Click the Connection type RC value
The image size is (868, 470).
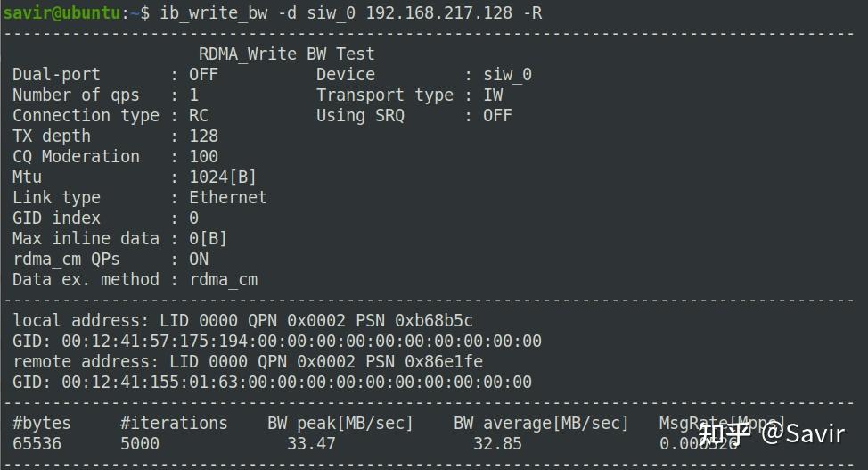tap(198, 115)
